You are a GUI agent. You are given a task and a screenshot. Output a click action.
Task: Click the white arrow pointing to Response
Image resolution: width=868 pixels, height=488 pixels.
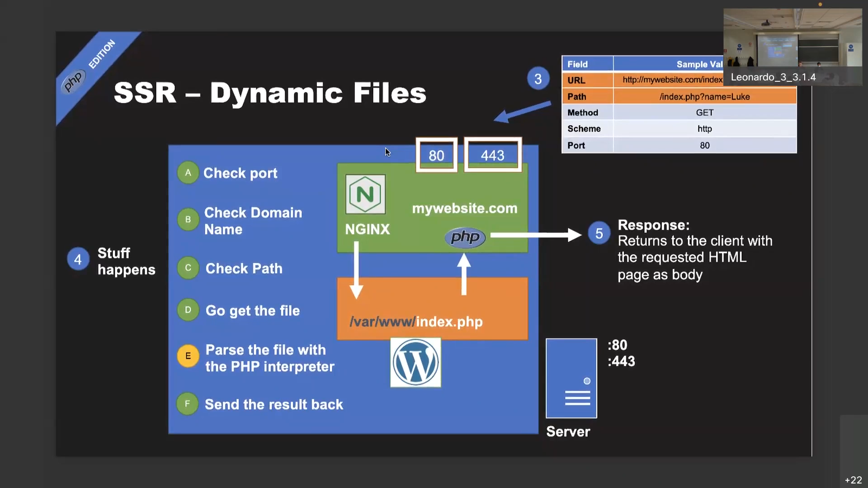pos(536,235)
